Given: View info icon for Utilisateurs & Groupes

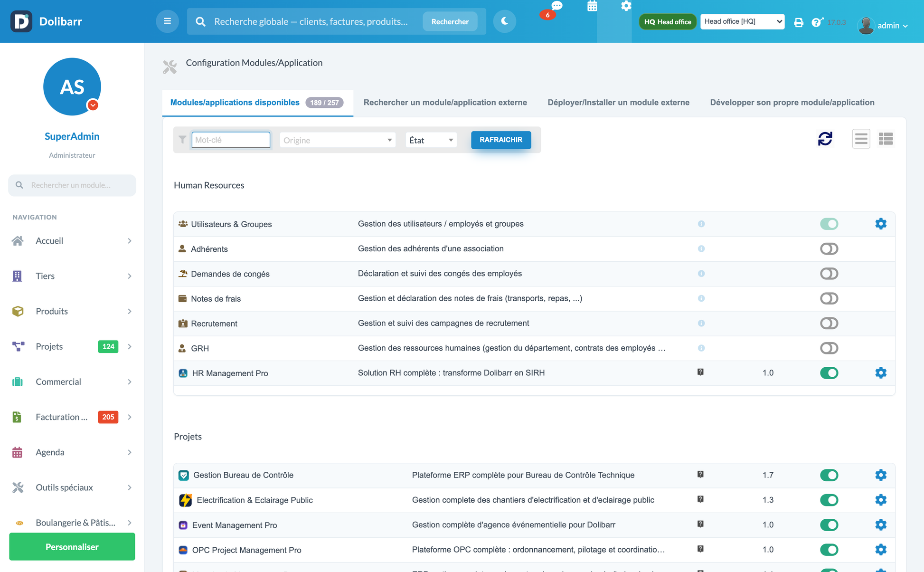Looking at the screenshot, I should point(701,224).
